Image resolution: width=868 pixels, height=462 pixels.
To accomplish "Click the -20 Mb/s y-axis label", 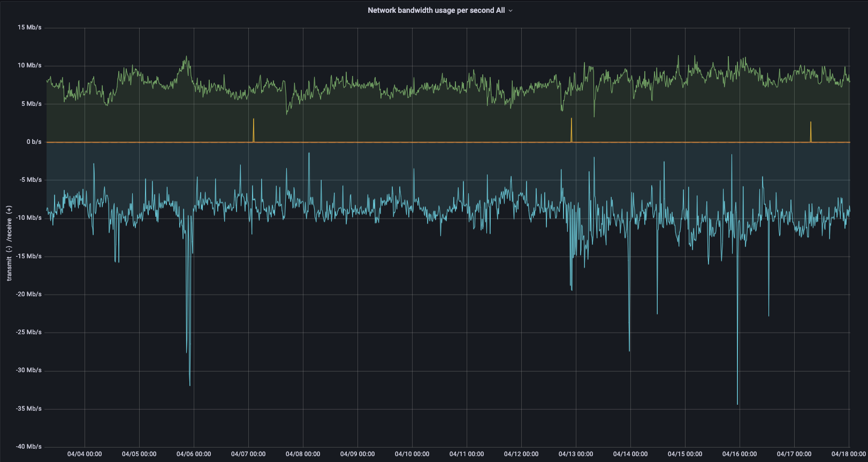I will click(x=29, y=294).
